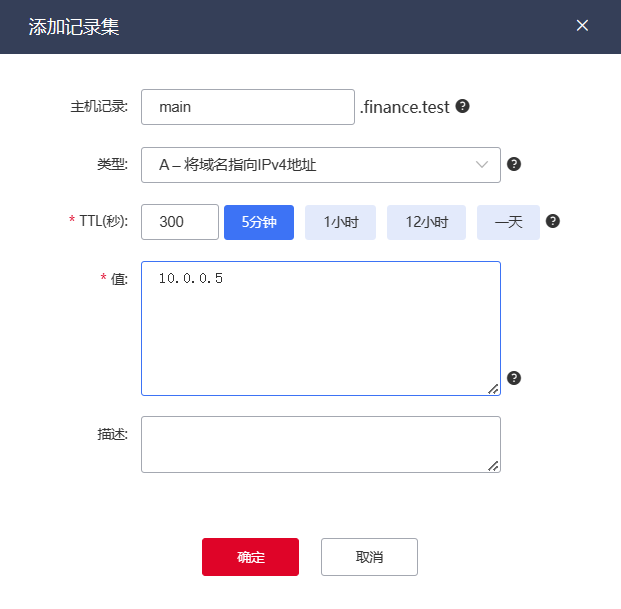Viewport: 621px width, 609px height.
Task: Click the 添加记录集 dialog title
Action: pyautogui.click(x=74, y=27)
